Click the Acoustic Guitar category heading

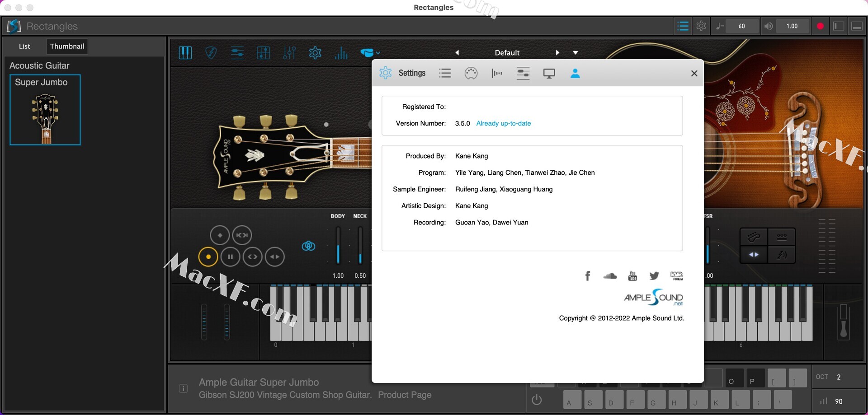click(39, 66)
